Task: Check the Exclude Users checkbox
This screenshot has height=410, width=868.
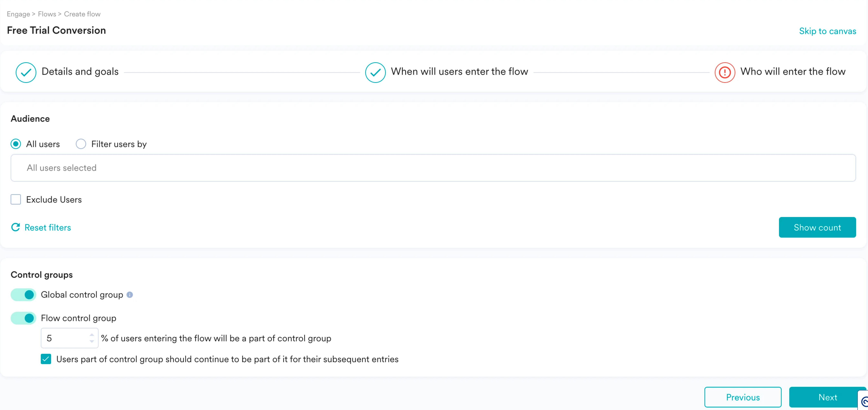Action: point(16,199)
